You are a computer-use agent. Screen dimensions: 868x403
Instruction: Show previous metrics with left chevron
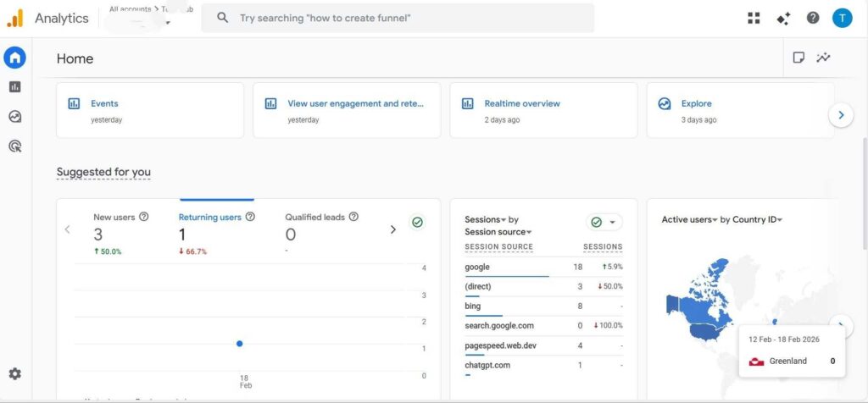tap(68, 229)
